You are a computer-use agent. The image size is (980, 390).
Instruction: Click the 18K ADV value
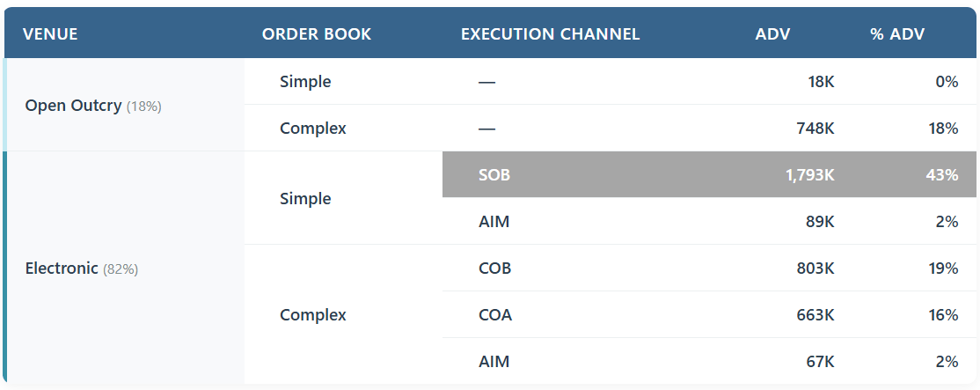pos(820,82)
